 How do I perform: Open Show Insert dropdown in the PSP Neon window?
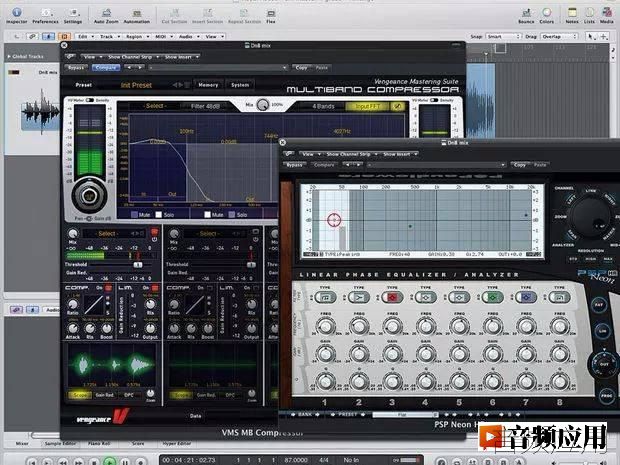(400, 154)
